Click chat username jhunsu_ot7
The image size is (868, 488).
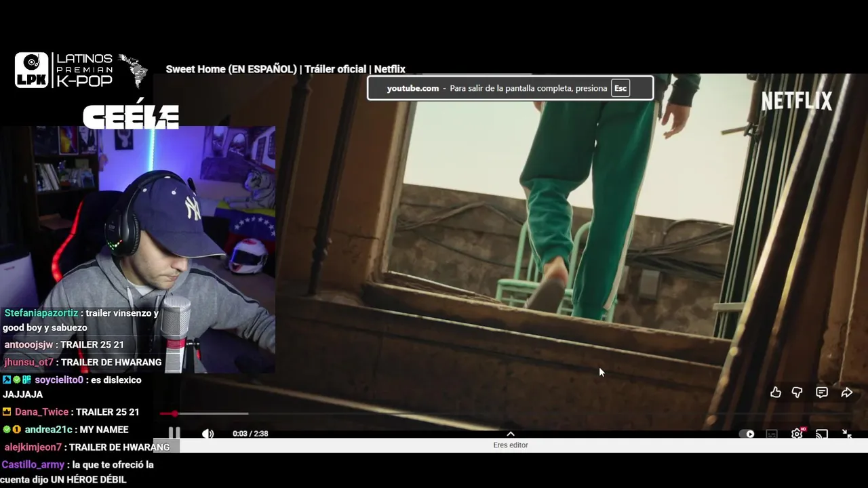(28, 362)
